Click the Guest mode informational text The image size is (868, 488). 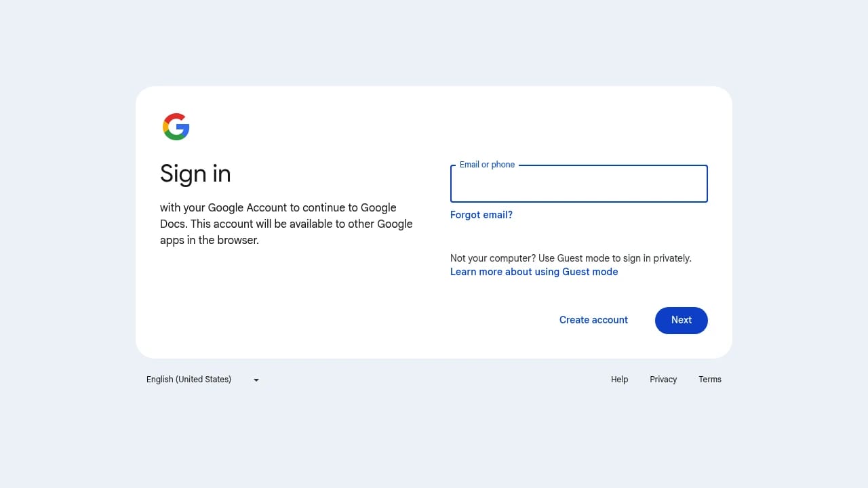tap(570, 258)
